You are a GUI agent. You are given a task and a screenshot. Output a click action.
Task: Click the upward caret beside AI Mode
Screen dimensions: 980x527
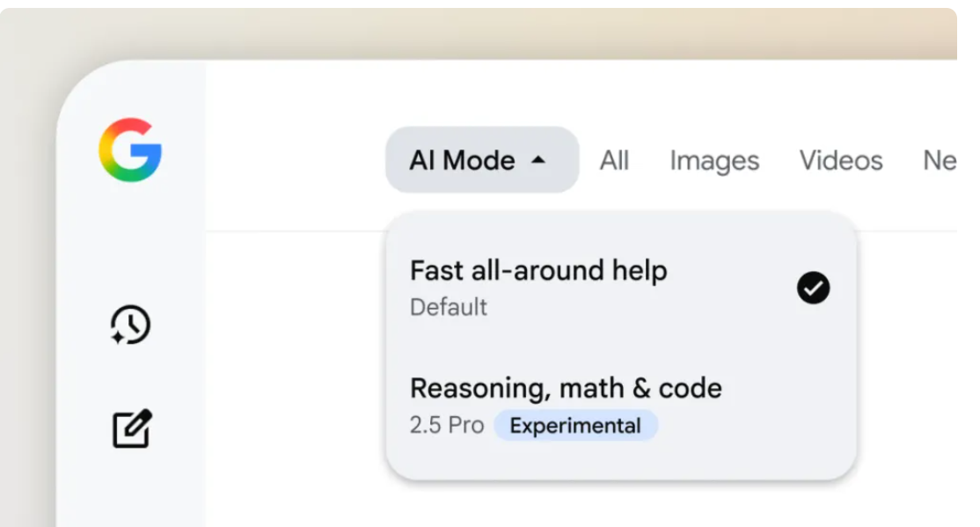(538, 160)
